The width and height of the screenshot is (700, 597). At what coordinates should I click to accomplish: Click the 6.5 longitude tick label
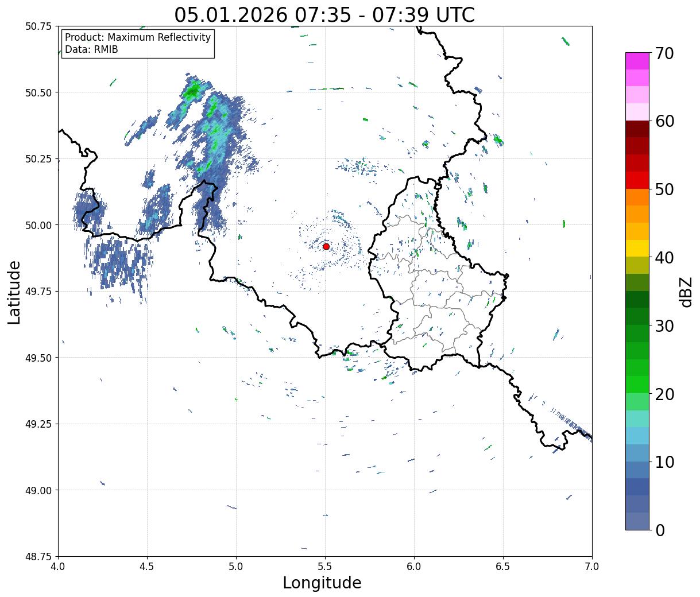click(x=503, y=567)
